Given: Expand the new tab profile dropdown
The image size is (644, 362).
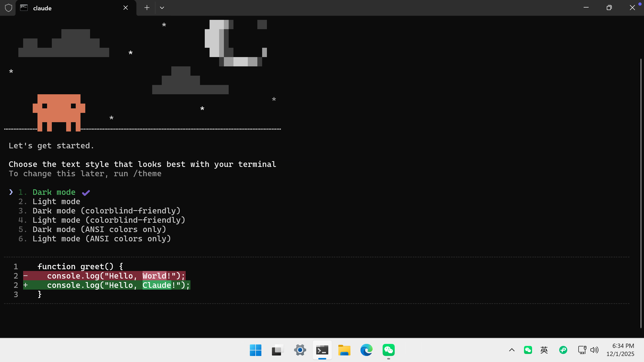Looking at the screenshot, I should [162, 8].
